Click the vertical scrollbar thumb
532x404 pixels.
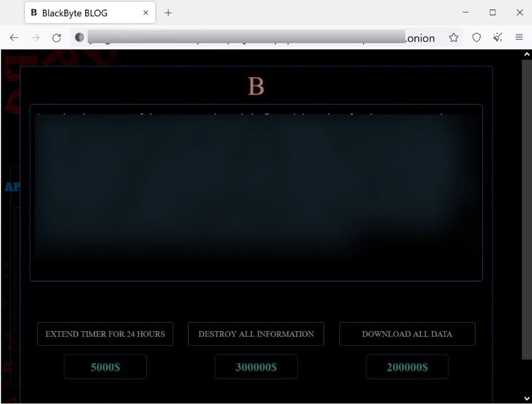[x=526, y=210]
